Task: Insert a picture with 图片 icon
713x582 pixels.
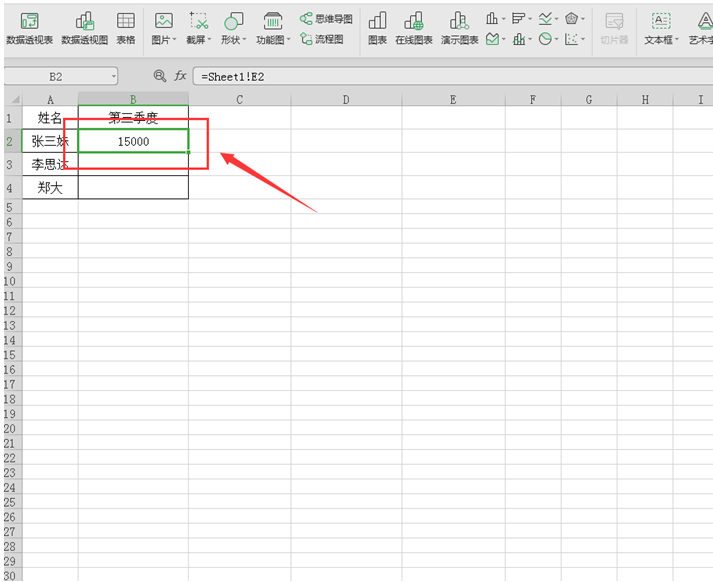Action: pyautogui.click(x=163, y=21)
